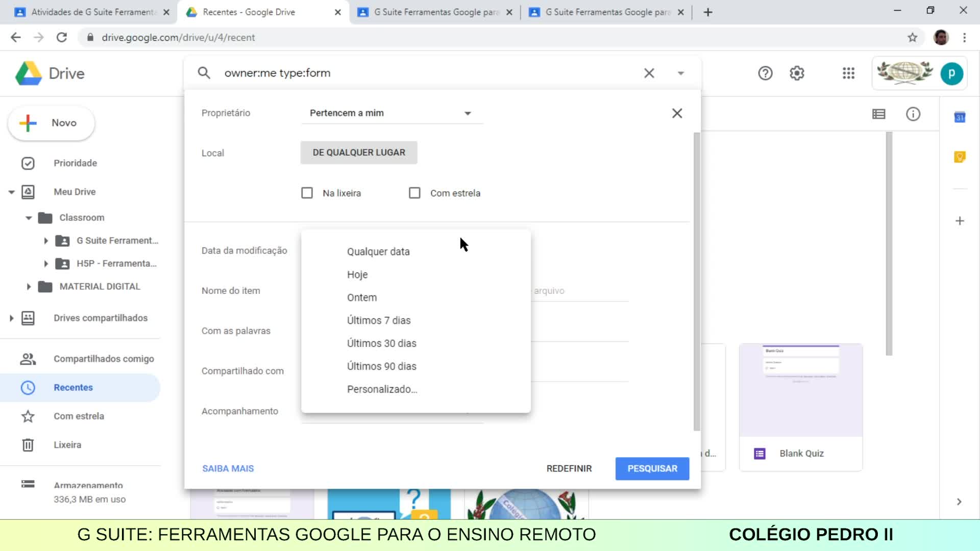Select Personalizado... date option
This screenshot has height=551, width=980.
point(416,389)
